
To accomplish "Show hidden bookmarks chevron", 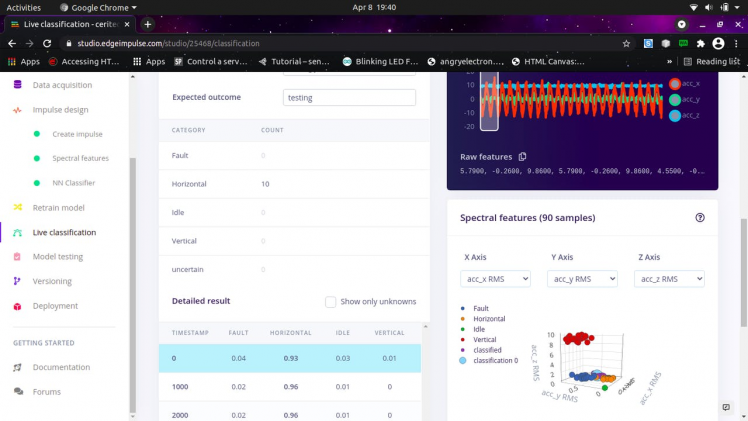I will click(x=669, y=62).
